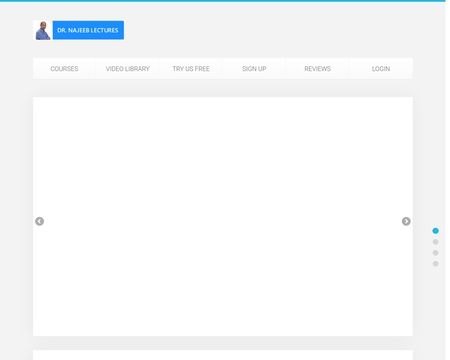Go to the previous slide with the left arrow
Image resolution: width=450 pixels, height=360 pixels.
pyautogui.click(x=39, y=221)
